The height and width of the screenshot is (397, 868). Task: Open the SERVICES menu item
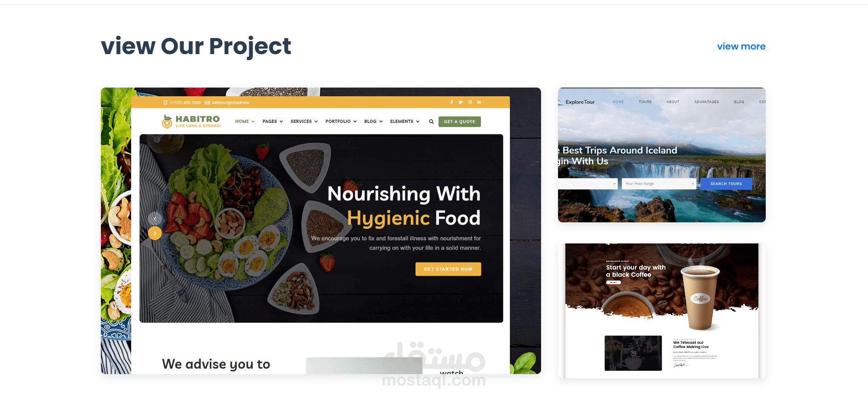coord(304,121)
